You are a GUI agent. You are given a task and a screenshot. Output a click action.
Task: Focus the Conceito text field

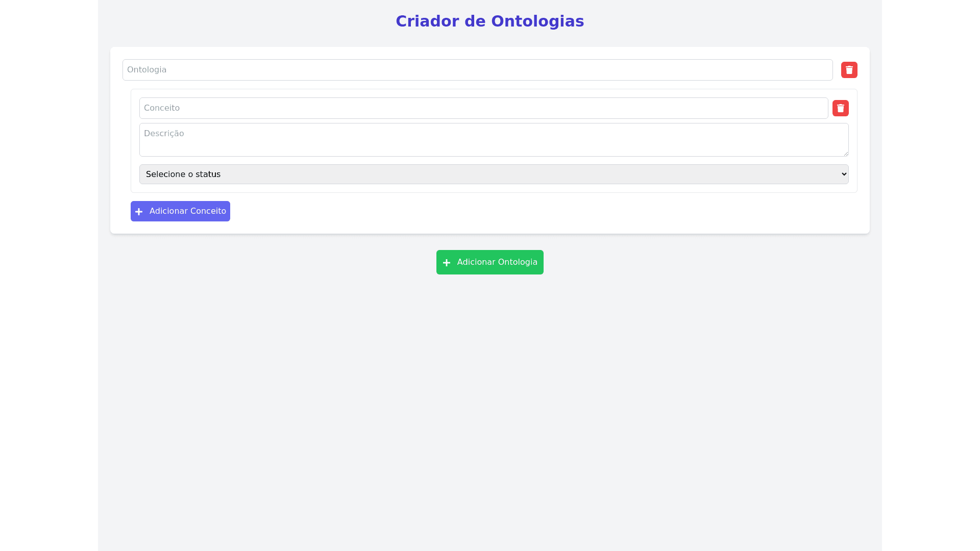click(483, 108)
